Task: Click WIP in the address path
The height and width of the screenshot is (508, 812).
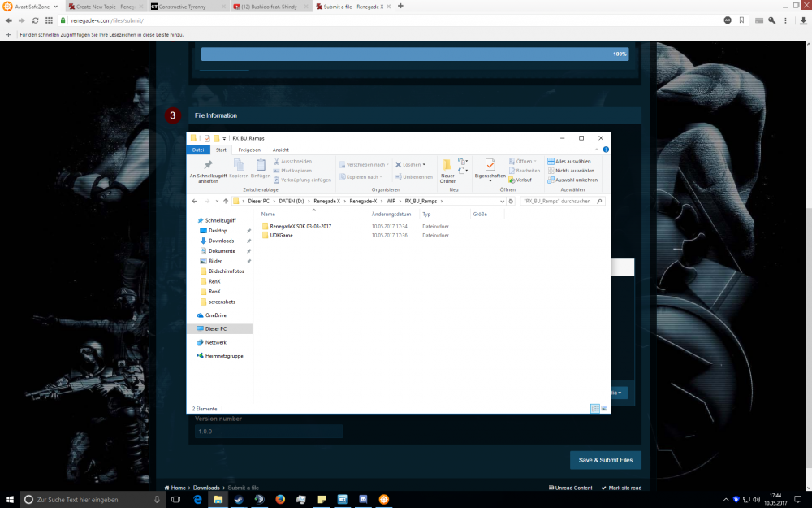Action: (391, 201)
